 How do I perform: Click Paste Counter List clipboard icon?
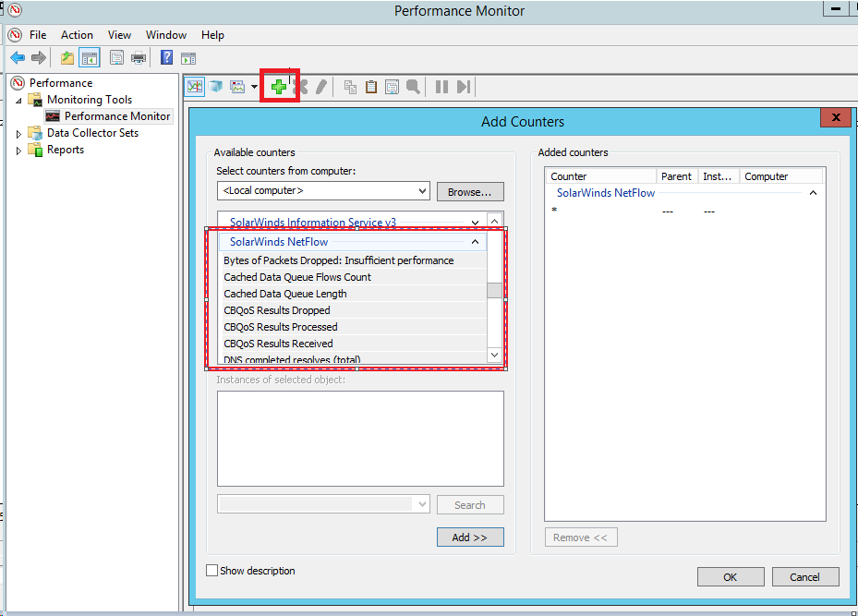pos(371,87)
